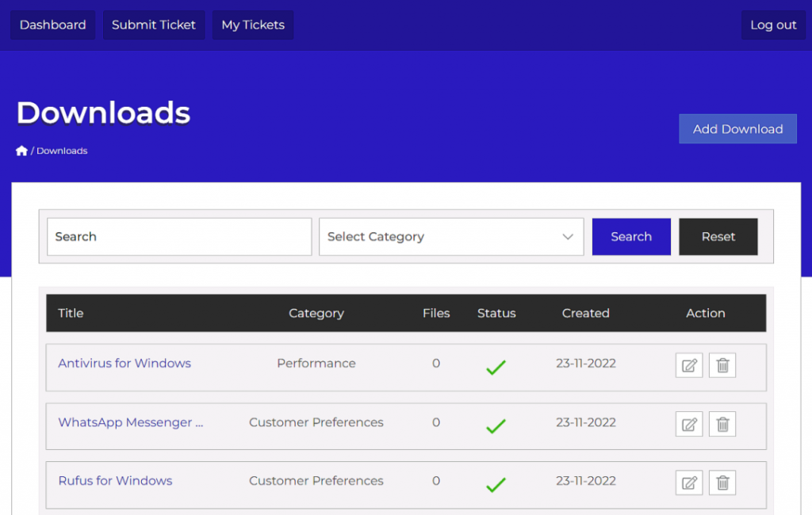Click trash icon for WhatsApp Messenger row
The width and height of the screenshot is (812, 515).
[x=722, y=424]
